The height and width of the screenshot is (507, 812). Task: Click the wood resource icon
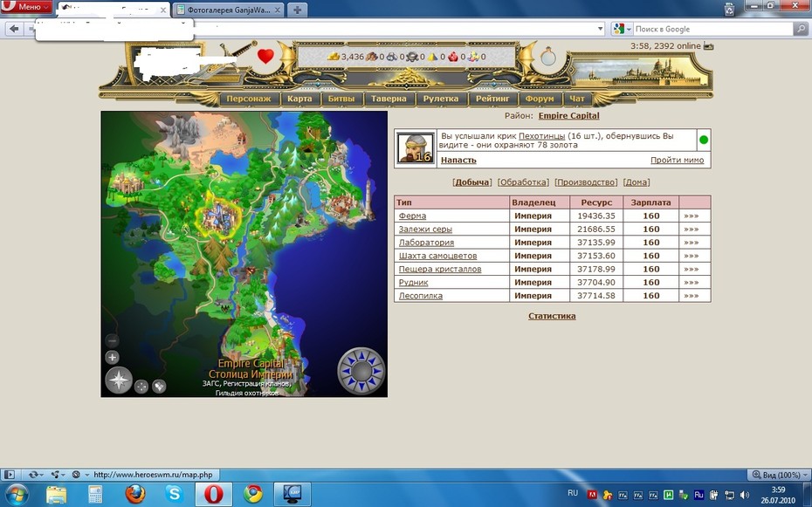[371, 57]
